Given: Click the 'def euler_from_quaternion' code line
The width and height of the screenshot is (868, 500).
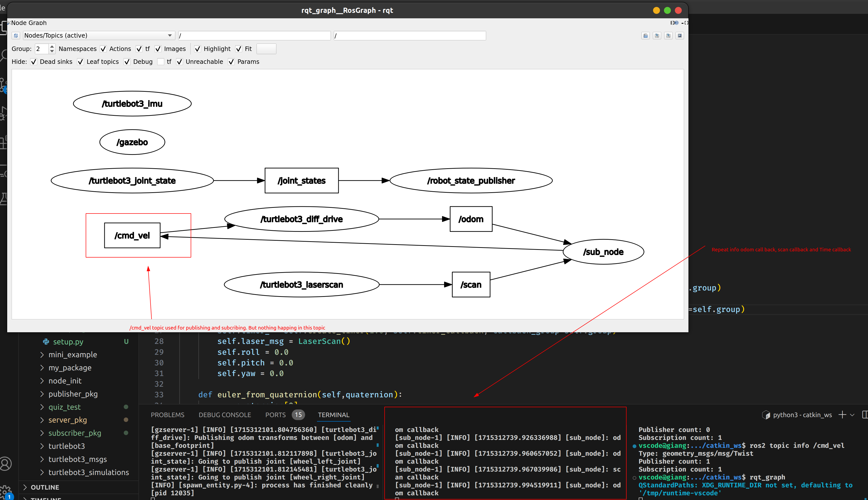Looking at the screenshot, I should click(x=300, y=395).
